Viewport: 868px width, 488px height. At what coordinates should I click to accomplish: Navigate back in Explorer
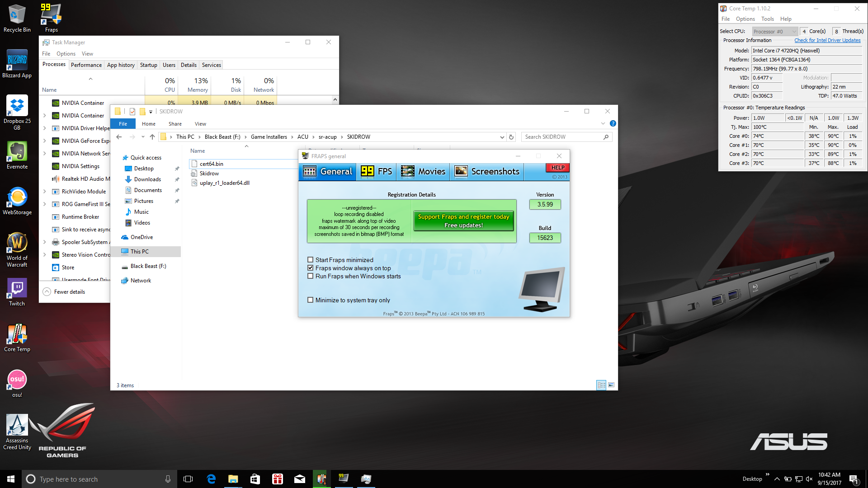[x=119, y=137]
